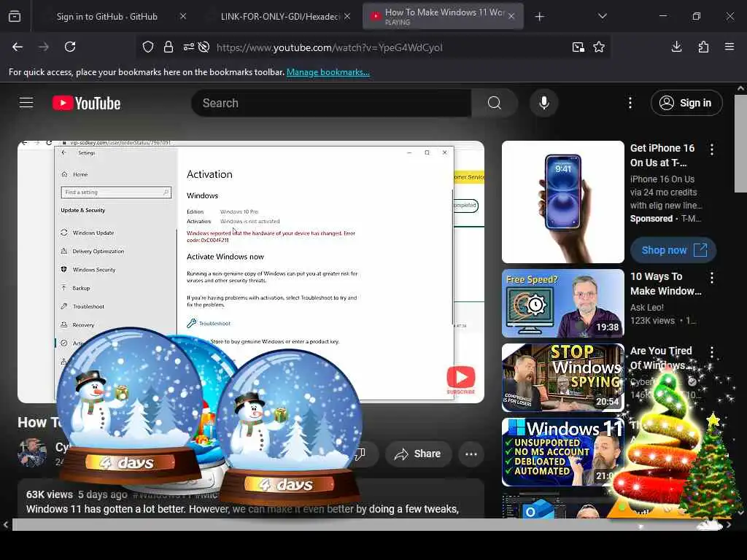Click Shop now on iPhone 16 ad
Image resolution: width=747 pixels, height=560 pixels.
coord(673,250)
